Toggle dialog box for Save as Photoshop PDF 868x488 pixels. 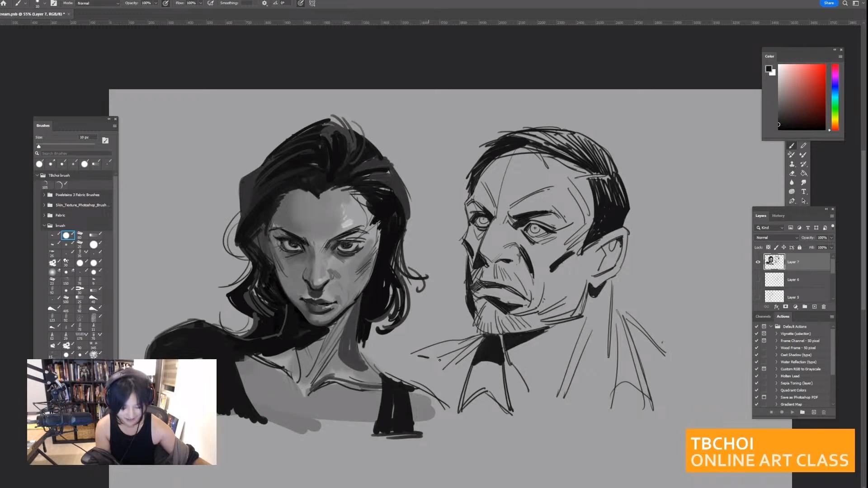(x=764, y=397)
